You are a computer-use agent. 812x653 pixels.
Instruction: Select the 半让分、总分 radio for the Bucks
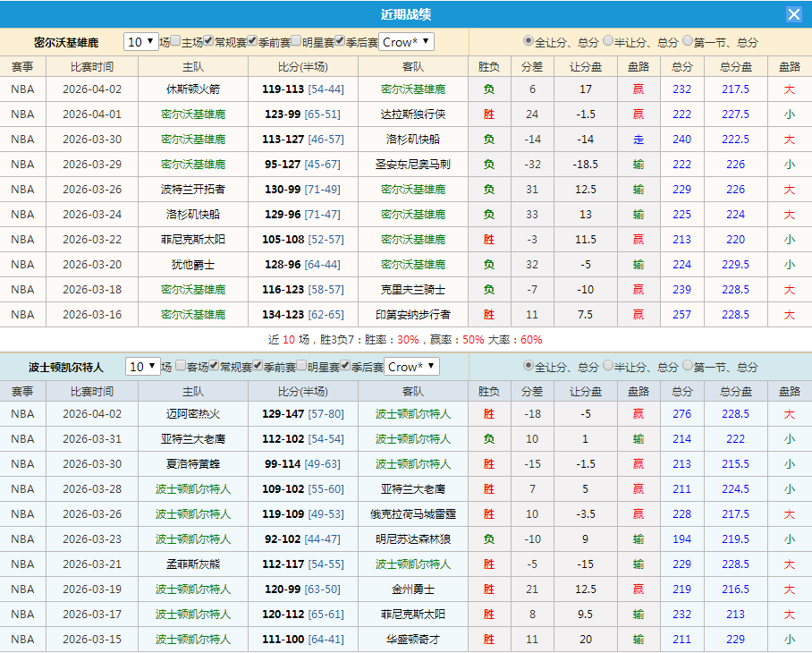point(605,41)
